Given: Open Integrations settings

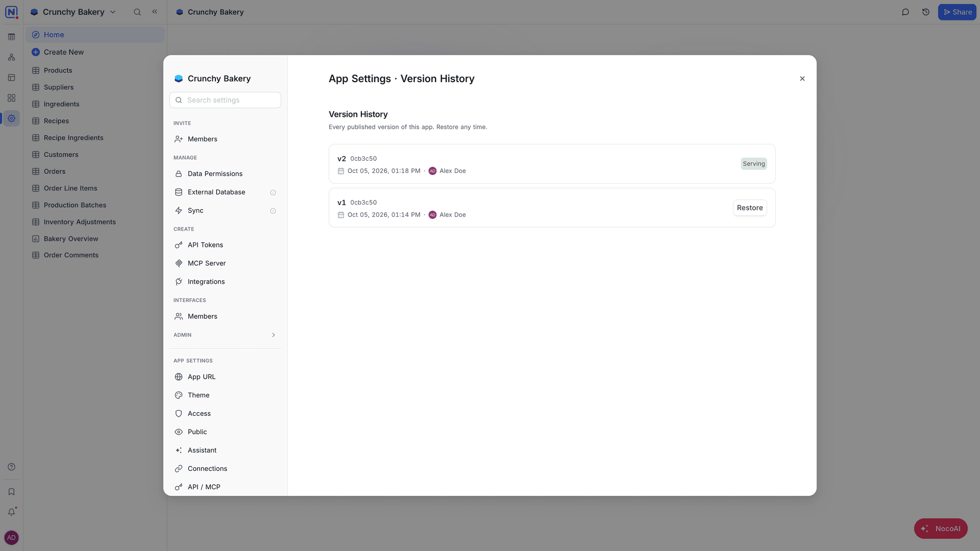Looking at the screenshot, I should pyautogui.click(x=225, y=282).
